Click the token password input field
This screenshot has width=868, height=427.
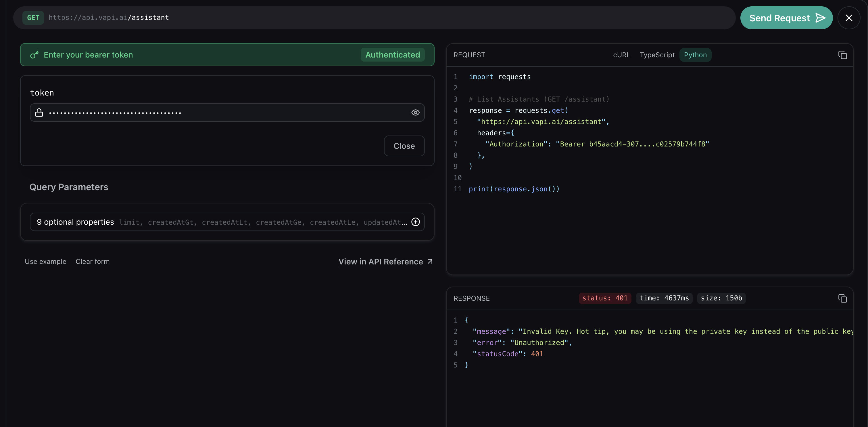(x=227, y=113)
